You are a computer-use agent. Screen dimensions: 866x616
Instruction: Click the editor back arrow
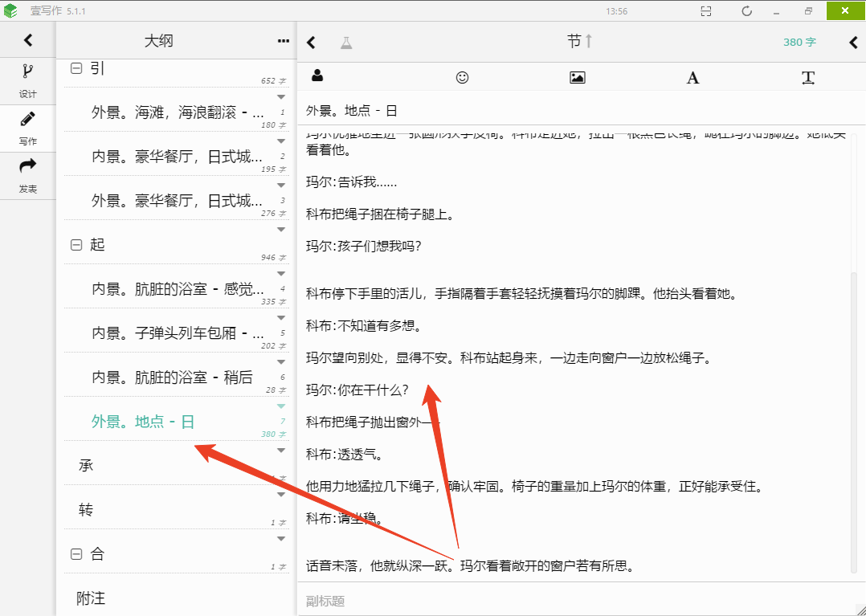coord(312,43)
